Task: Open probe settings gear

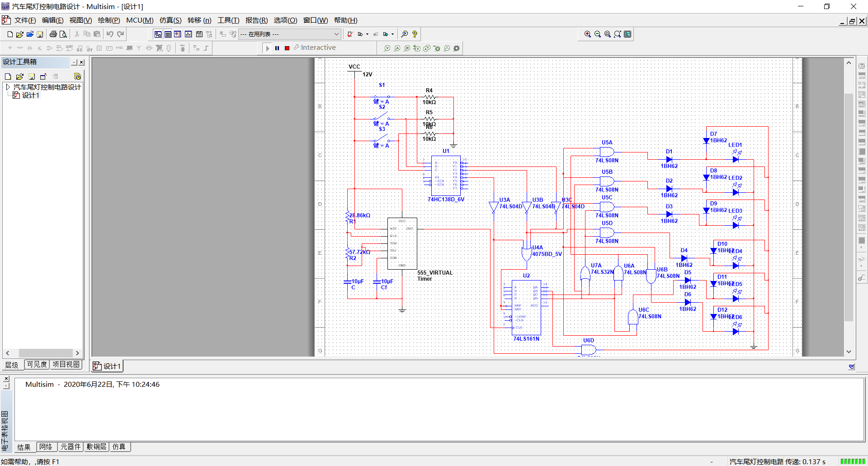Action: [x=457, y=48]
